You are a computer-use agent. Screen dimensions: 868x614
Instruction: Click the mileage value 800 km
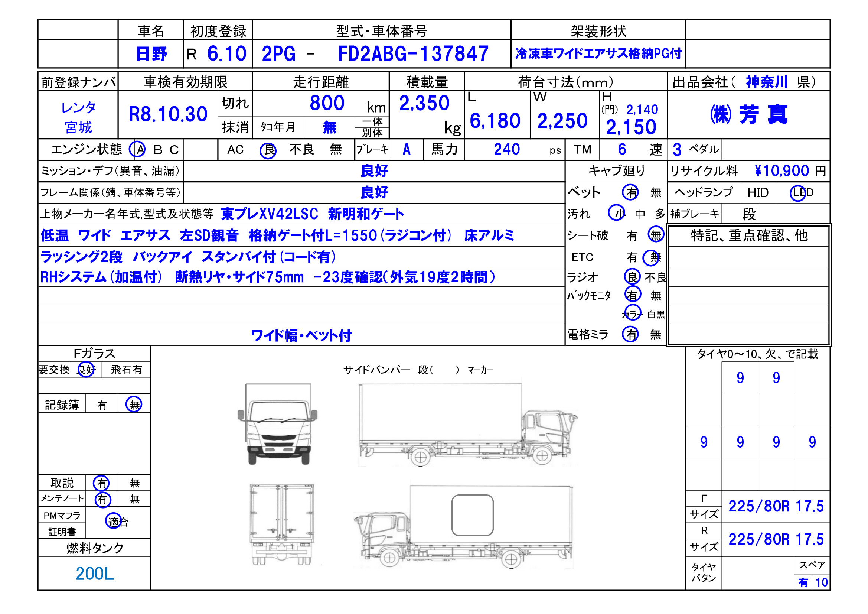327,103
